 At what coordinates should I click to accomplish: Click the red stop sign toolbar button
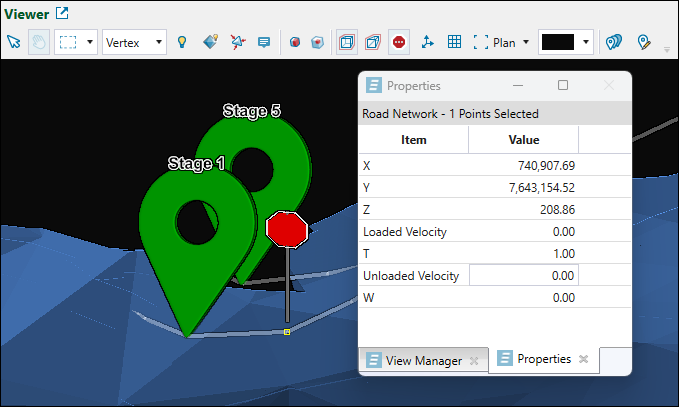(399, 42)
